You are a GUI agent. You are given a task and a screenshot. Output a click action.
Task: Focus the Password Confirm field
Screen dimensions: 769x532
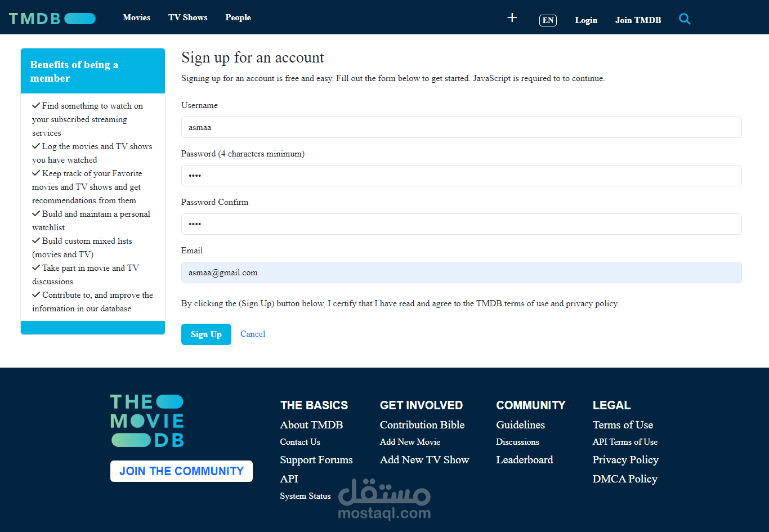click(x=461, y=224)
